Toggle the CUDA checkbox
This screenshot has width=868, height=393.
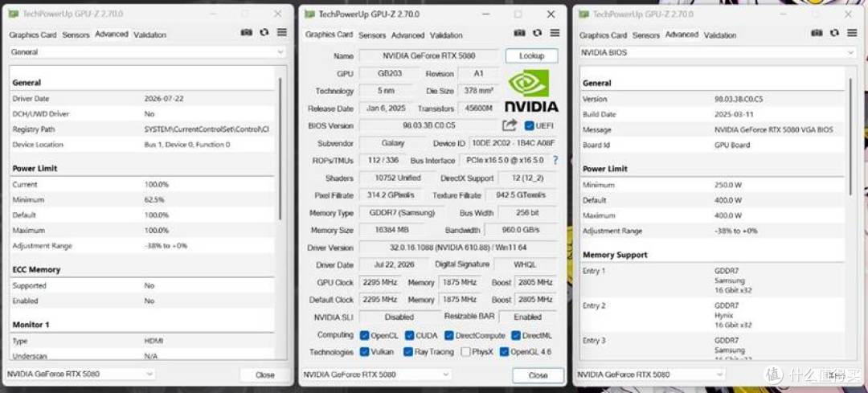[409, 335]
